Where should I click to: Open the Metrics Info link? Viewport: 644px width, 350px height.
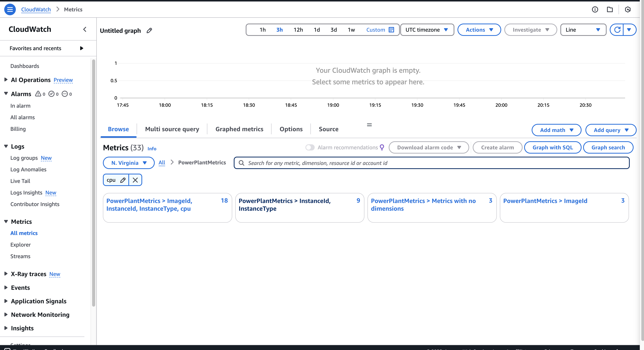coord(152,148)
